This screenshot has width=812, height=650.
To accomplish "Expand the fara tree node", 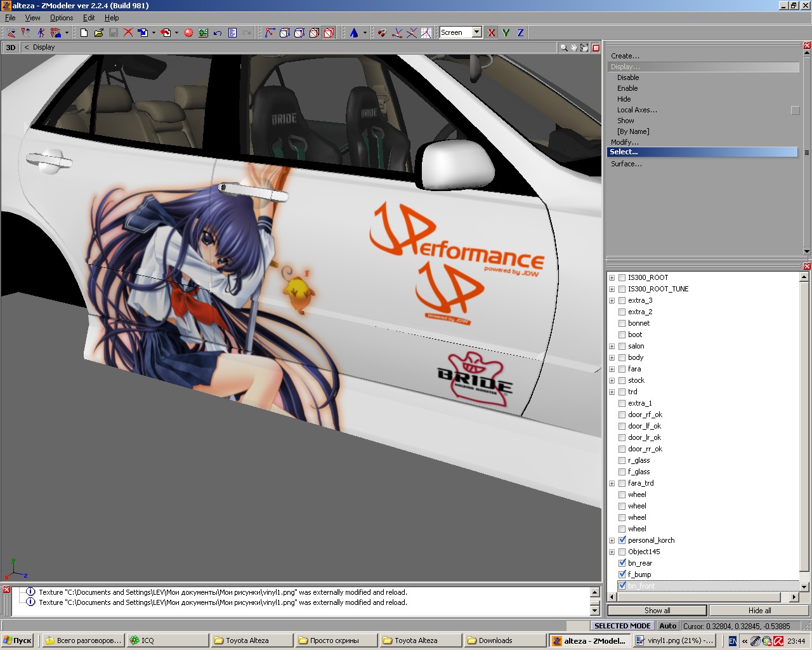I will (x=612, y=369).
